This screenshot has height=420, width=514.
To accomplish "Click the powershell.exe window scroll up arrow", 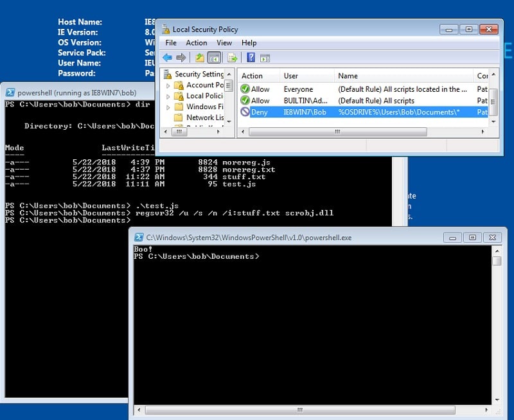I will coord(497,250).
